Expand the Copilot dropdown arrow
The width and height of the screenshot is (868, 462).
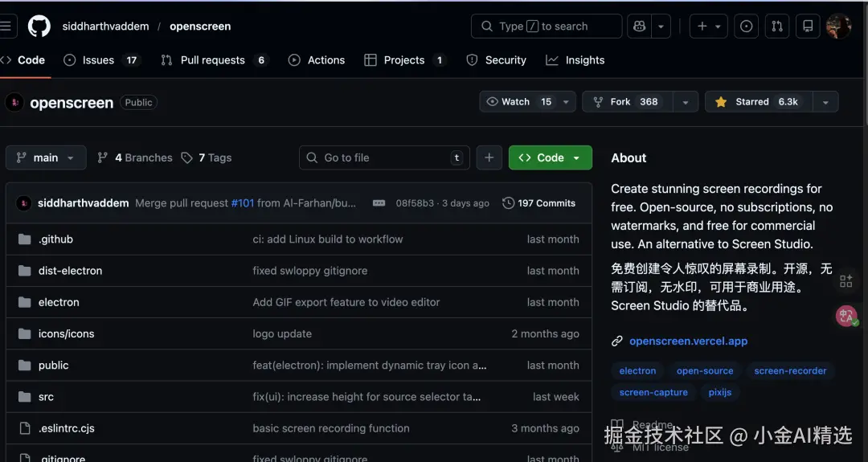(x=661, y=26)
